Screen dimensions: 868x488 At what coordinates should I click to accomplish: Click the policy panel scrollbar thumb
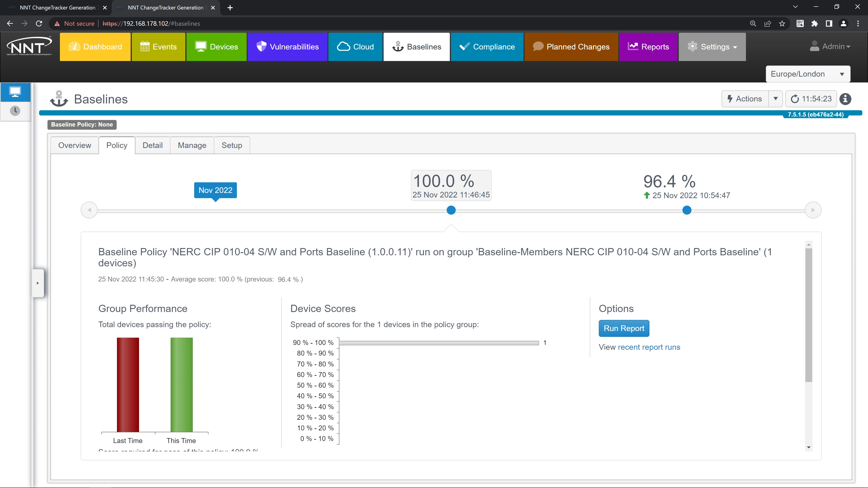809,315
